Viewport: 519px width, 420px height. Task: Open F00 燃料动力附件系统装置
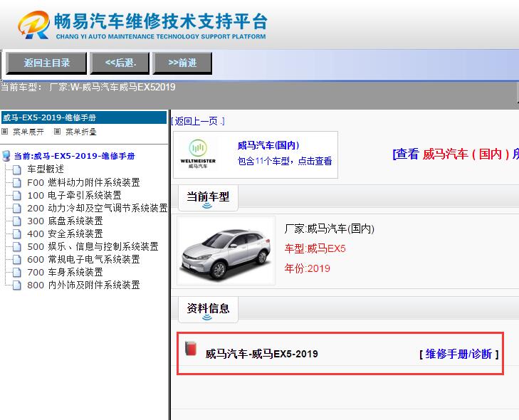(x=83, y=182)
